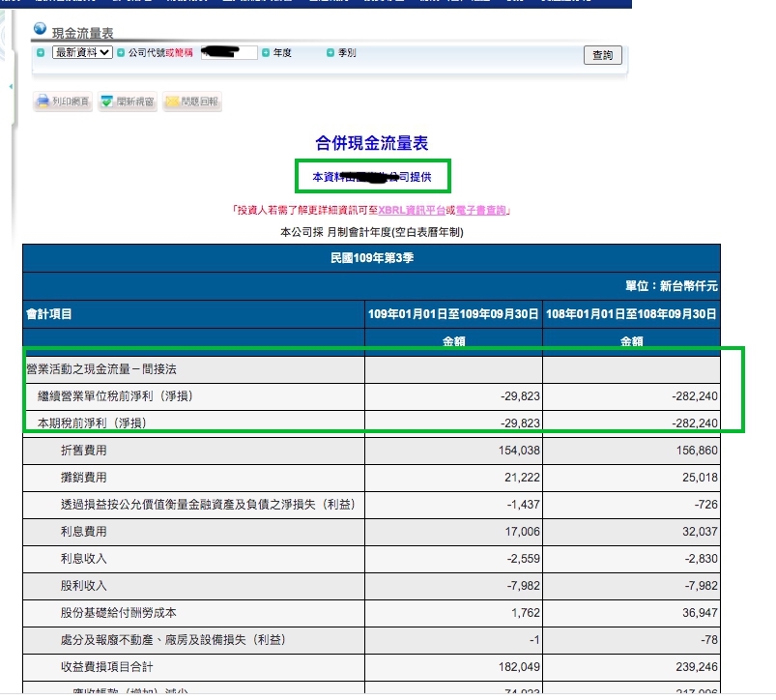
Task: Click the 182,049 value cell
Action: click(453, 667)
